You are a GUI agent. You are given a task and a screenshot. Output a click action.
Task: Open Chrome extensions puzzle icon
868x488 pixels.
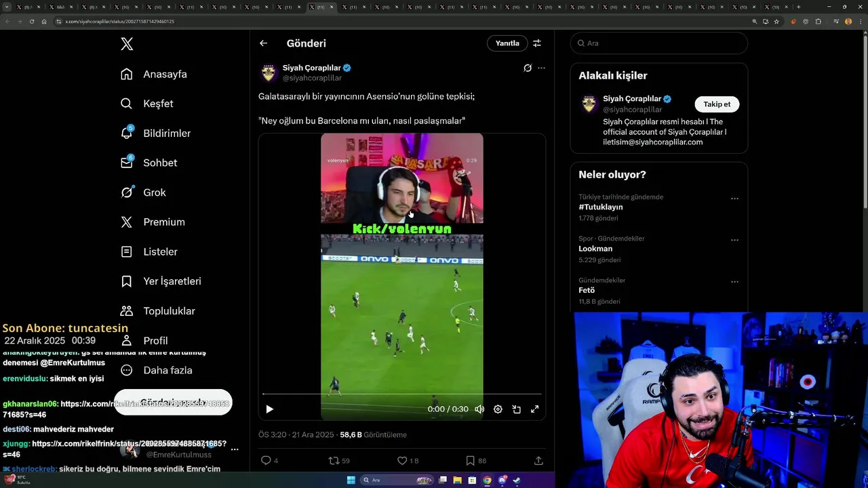pyautogui.click(x=818, y=22)
